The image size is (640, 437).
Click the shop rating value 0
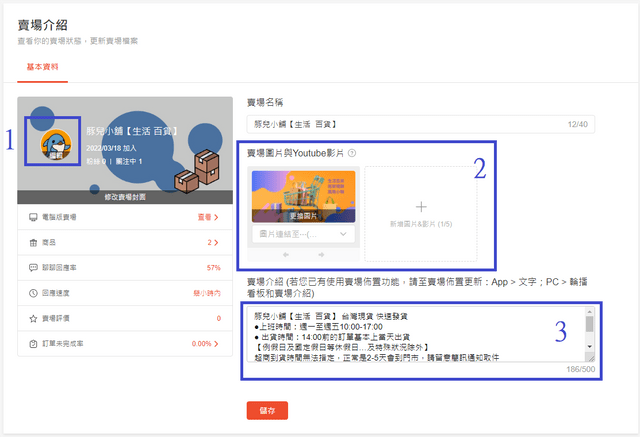(x=219, y=318)
